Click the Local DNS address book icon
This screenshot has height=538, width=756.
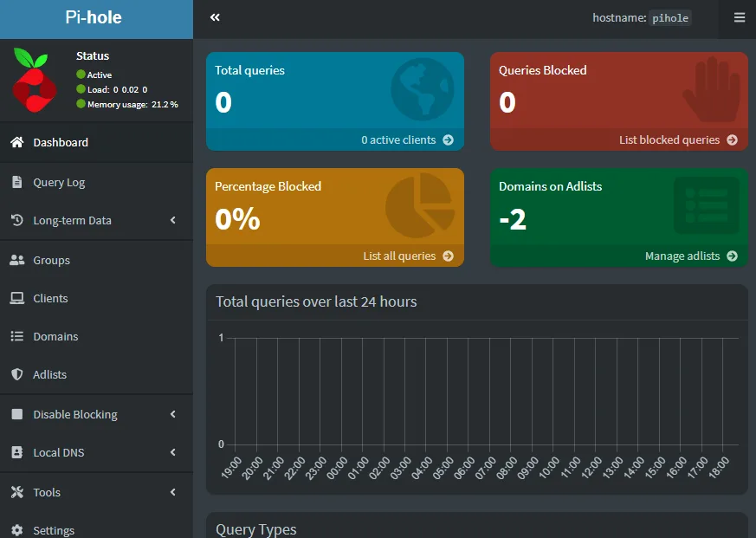coord(16,452)
